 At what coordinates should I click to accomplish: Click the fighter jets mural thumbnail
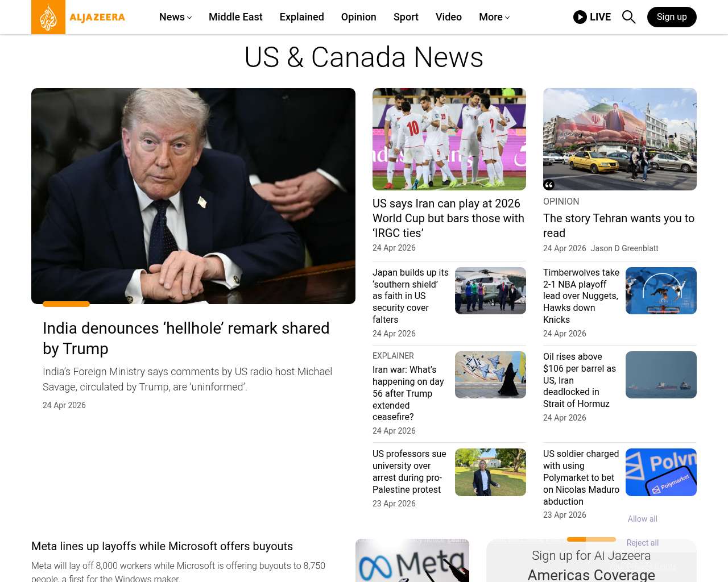490,375
